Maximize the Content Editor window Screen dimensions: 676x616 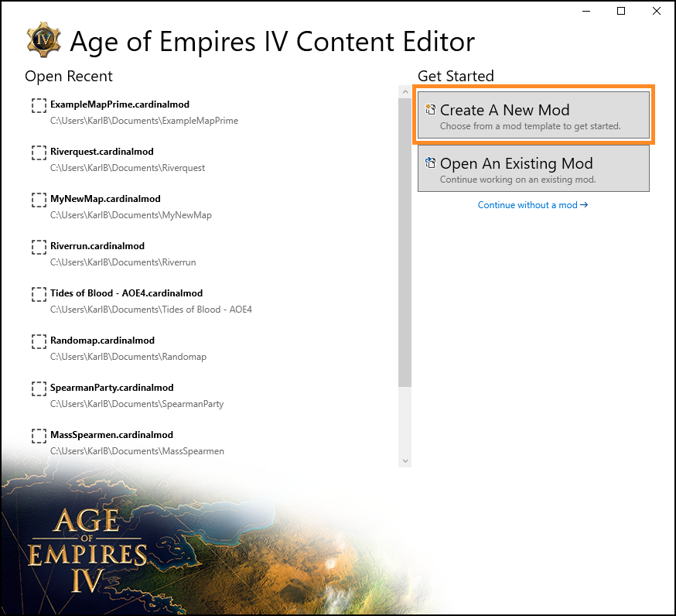tap(621, 11)
